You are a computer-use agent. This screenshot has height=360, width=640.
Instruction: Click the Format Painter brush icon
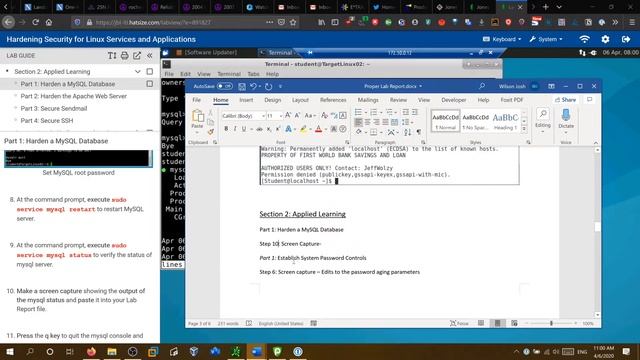point(211,132)
